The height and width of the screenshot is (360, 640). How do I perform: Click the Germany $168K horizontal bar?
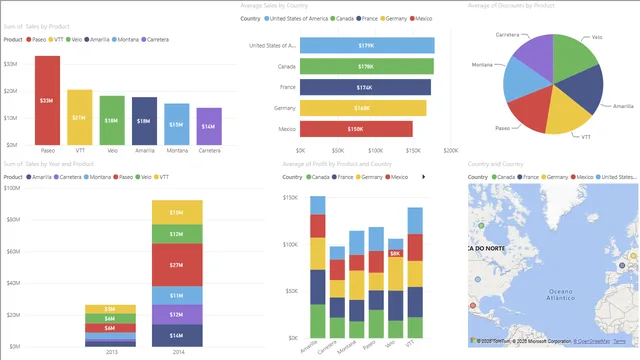[363, 108]
